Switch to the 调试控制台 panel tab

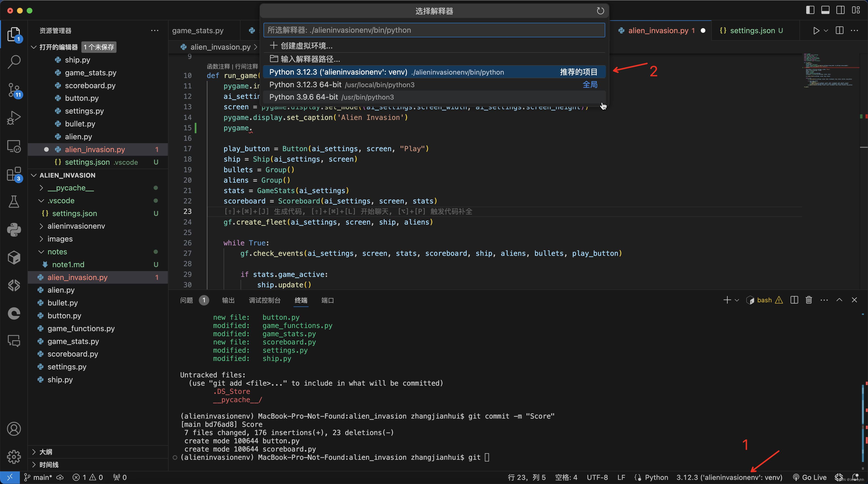[264, 300]
